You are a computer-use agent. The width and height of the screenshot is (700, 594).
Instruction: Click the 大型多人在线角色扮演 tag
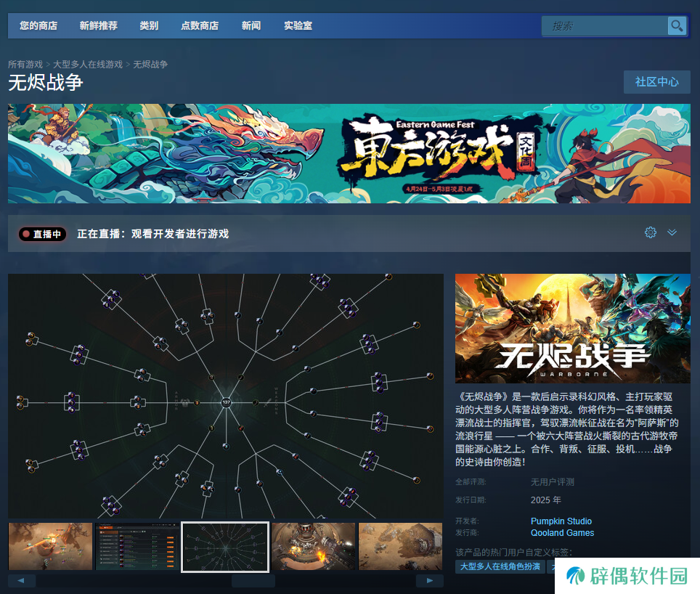point(500,566)
